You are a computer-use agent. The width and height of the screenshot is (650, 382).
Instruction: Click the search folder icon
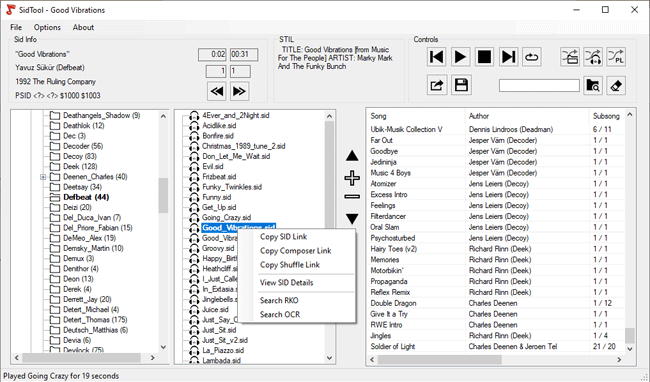[x=593, y=86]
